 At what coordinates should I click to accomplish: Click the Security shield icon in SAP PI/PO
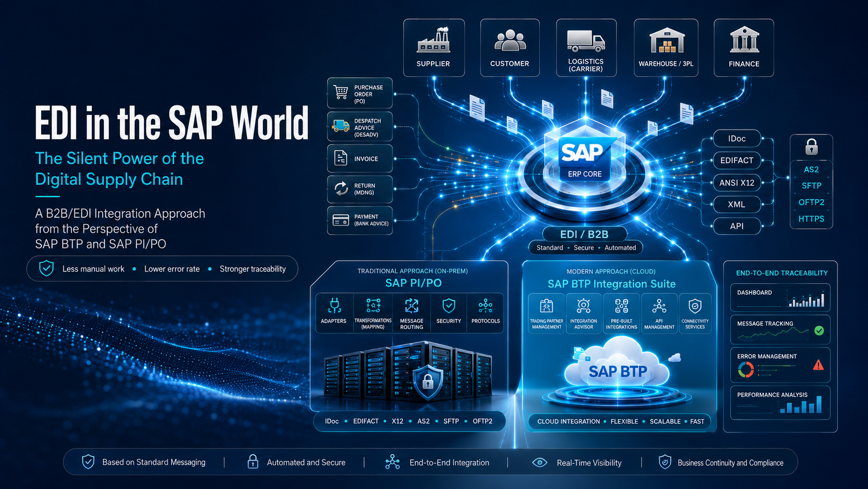(x=449, y=306)
